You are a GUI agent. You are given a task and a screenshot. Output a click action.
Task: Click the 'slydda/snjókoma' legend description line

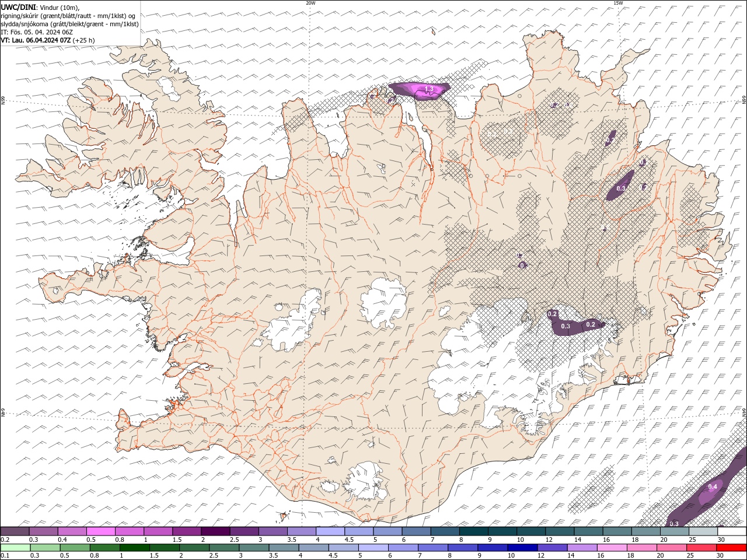click(x=69, y=24)
